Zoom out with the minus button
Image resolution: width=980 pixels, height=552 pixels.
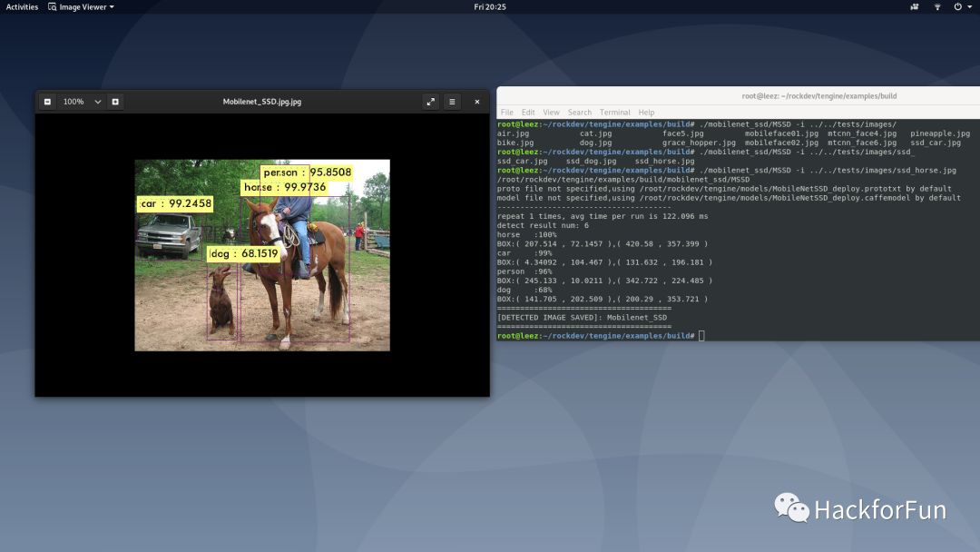47,102
